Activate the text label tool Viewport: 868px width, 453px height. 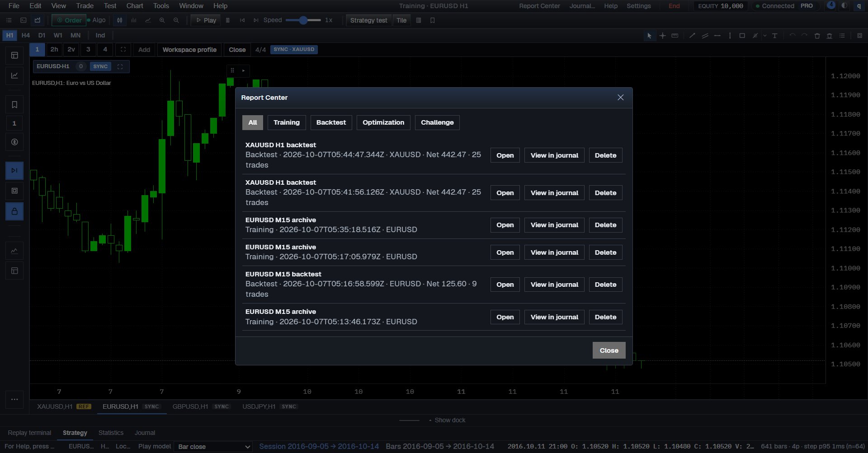(x=774, y=36)
